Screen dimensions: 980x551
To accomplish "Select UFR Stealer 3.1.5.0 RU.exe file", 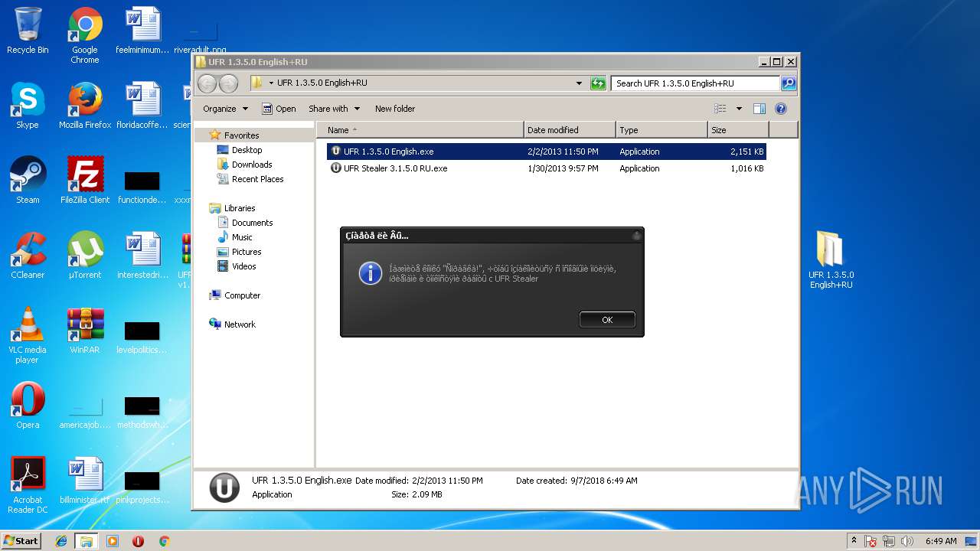I will (547, 168).
